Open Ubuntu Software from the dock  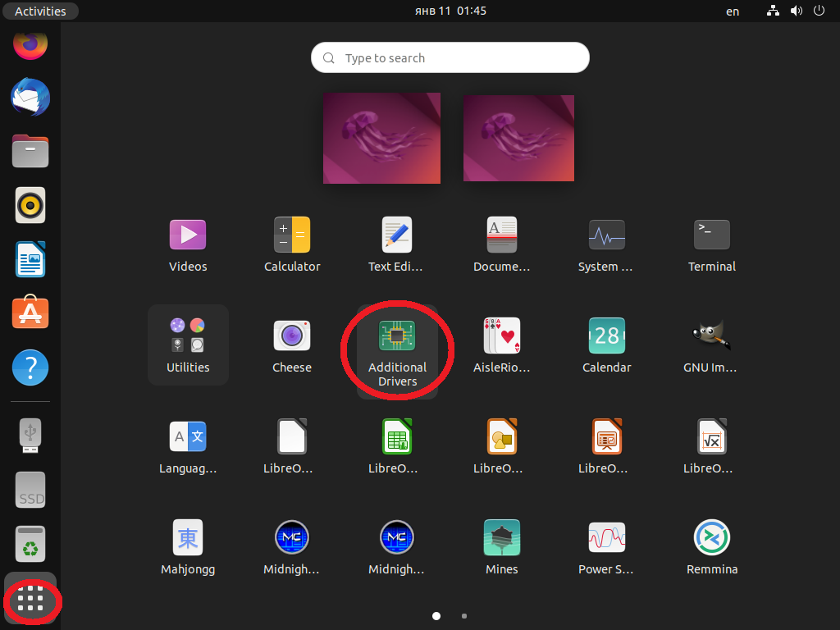coord(30,312)
